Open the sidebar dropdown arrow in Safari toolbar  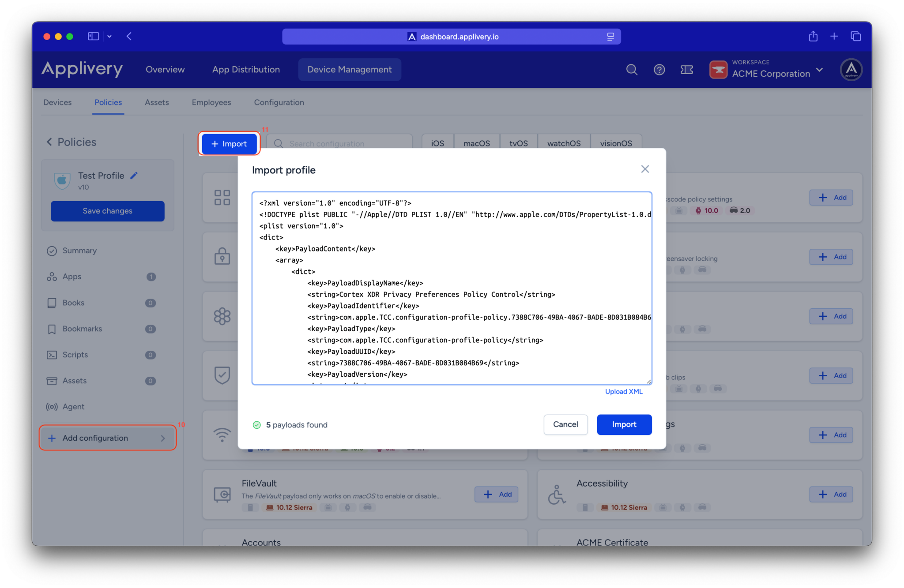coord(109,37)
